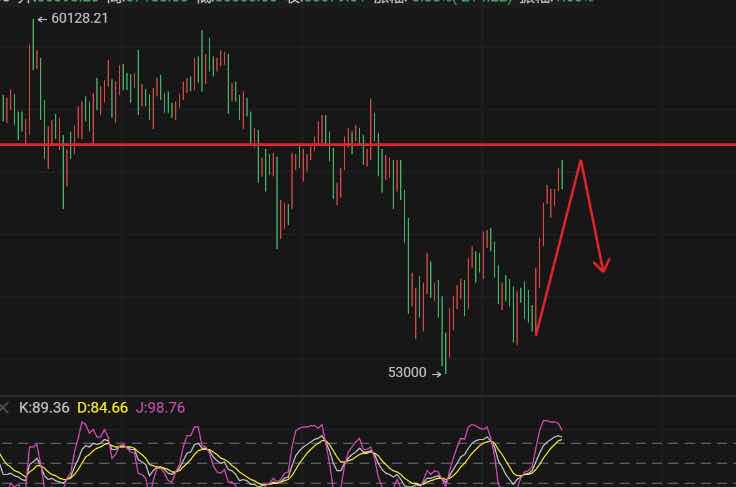Select the K:89.36 indicator value
This screenshot has height=487, width=736.
point(44,408)
